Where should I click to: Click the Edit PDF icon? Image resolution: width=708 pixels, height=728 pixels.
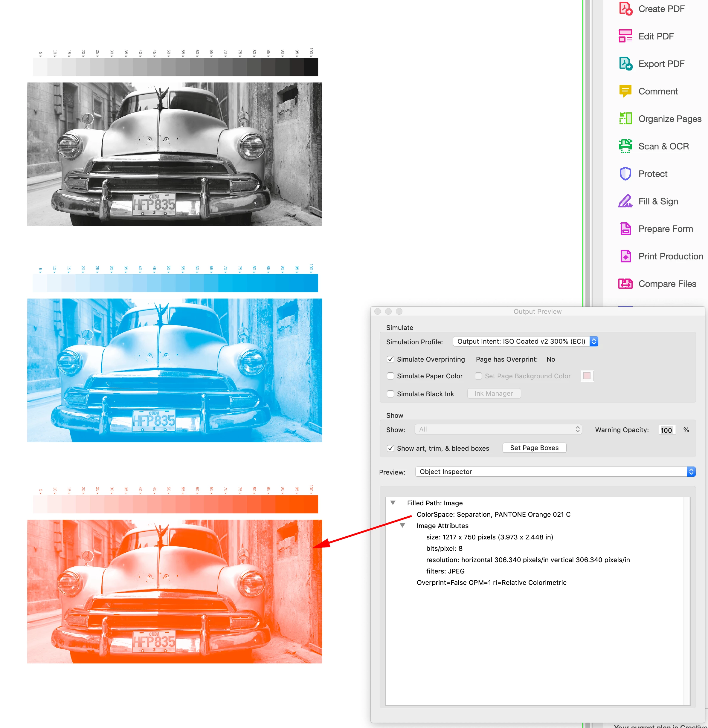point(625,36)
